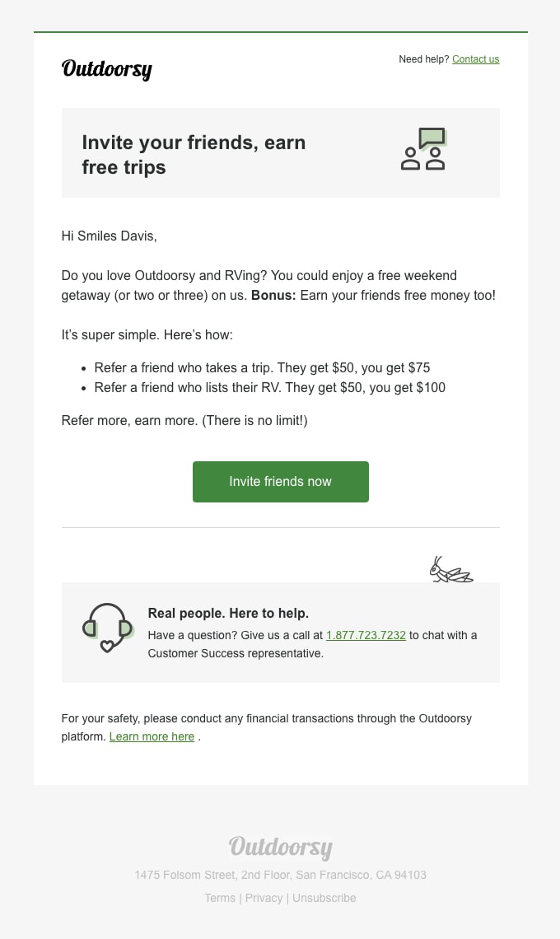This screenshot has height=939, width=560.
Task: Click the grasshopper illustration above the help section
Action: click(450, 568)
